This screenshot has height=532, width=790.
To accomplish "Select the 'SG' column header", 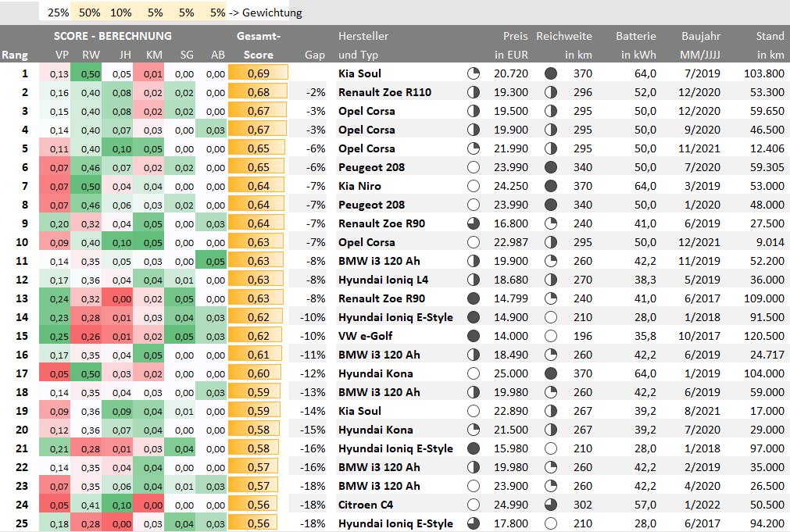I will 187,55.
